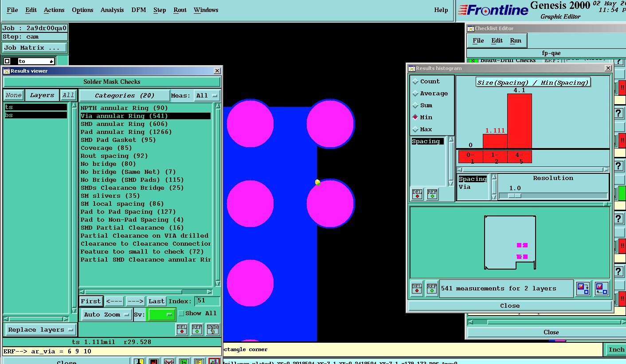Image resolution: width=626 pixels, height=364 pixels.
Task: Select layer bs in layers list
Action: click(x=35, y=115)
